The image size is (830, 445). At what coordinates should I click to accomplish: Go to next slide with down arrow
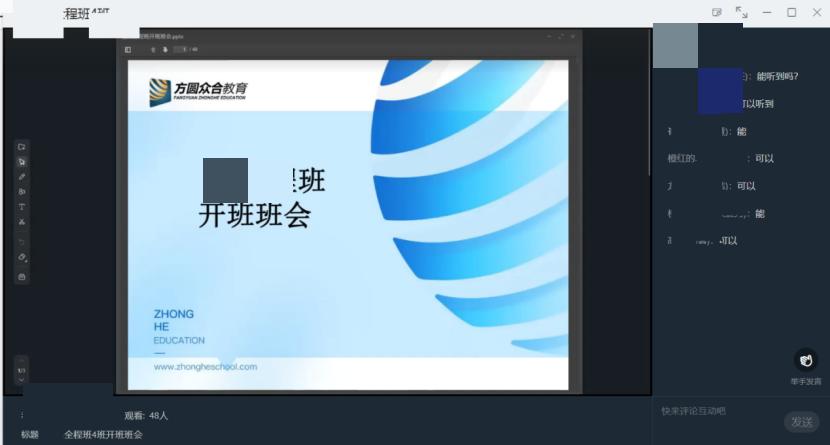[x=165, y=50]
